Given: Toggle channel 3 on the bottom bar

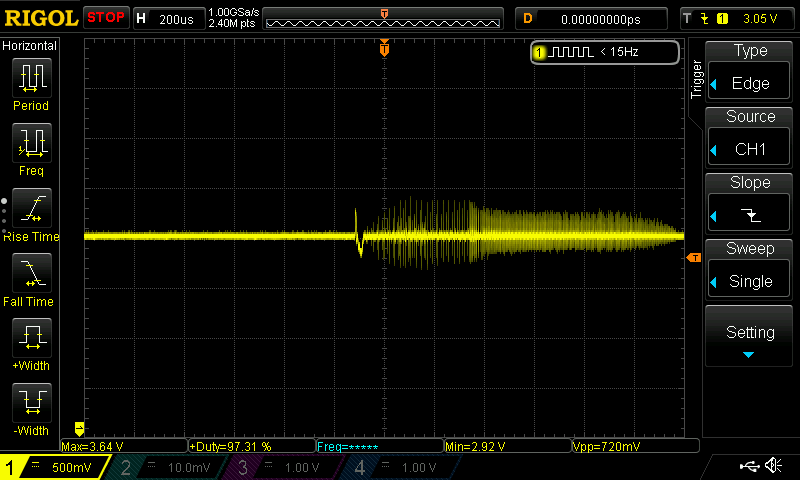Looking at the screenshot, I should (283, 467).
